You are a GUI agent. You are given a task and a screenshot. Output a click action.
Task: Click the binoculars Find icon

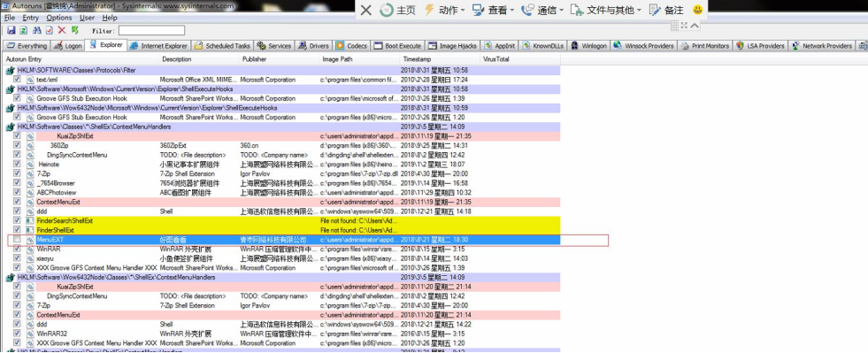click(38, 30)
